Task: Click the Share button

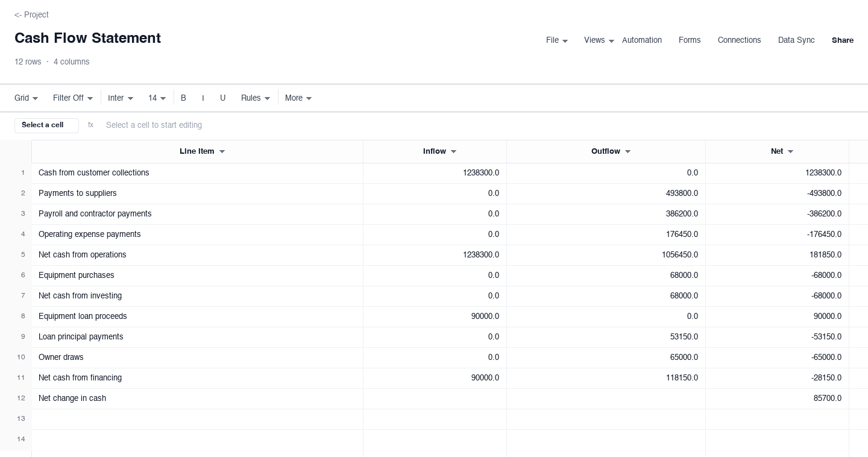Action: (x=843, y=40)
